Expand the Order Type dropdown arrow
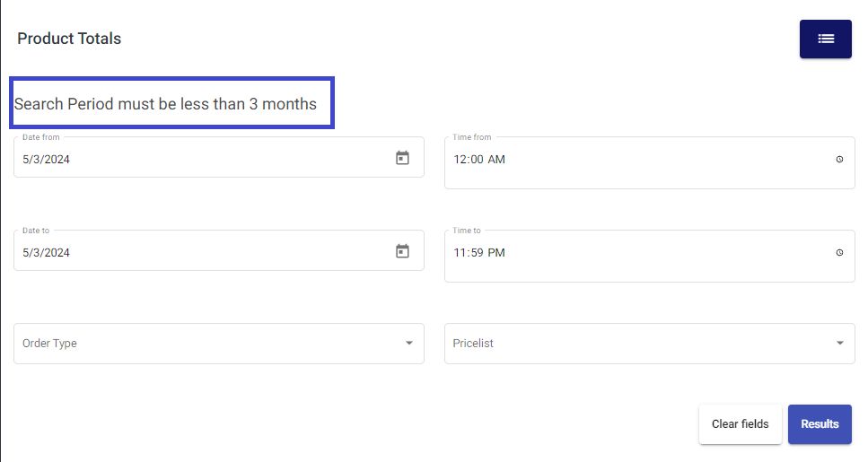Image resolution: width=868 pixels, height=462 pixels. point(409,343)
